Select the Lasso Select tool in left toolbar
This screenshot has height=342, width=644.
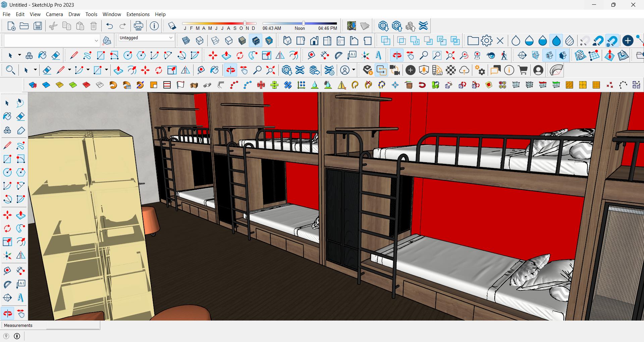pyautogui.click(x=20, y=103)
